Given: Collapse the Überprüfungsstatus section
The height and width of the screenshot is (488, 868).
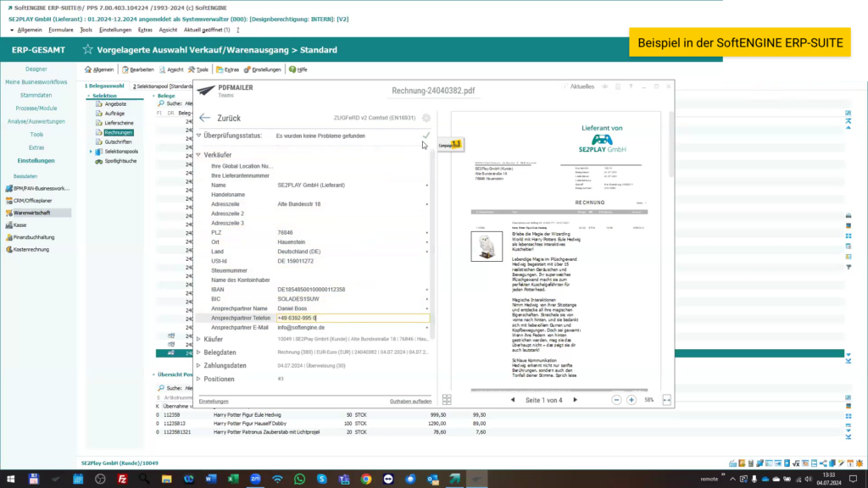Looking at the screenshot, I should coord(198,136).
